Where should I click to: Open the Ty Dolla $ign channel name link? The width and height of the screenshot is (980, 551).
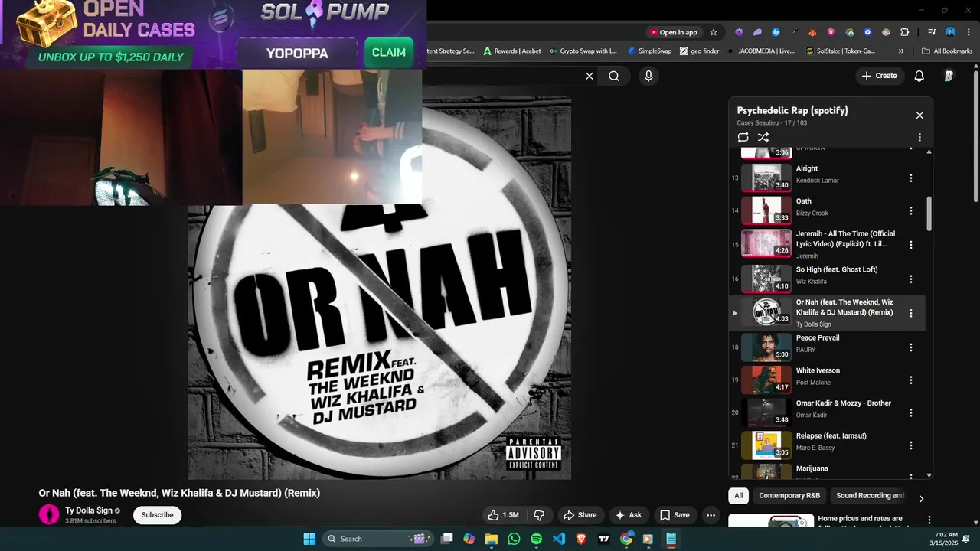89,510
